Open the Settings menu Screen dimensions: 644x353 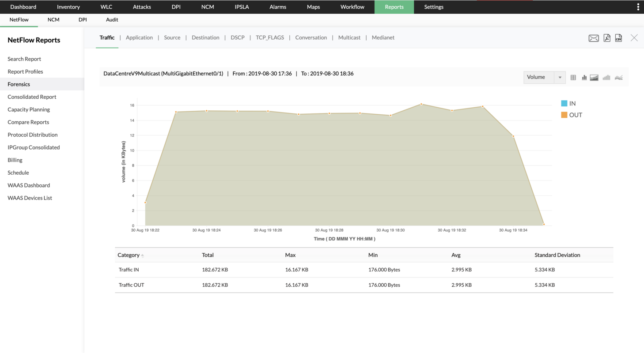click(434, 7)
